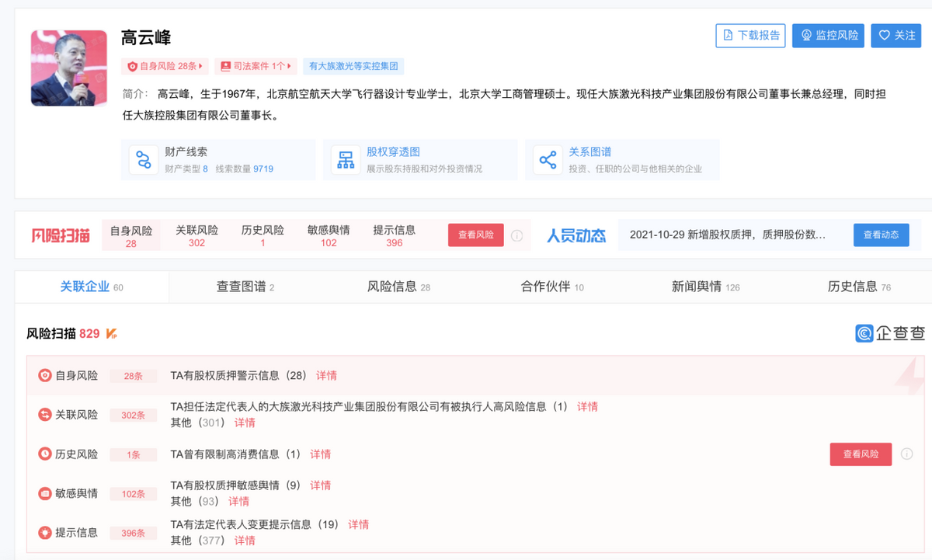Screen dimensions: 932x560
Task: Click the info icon beside risk scan 查看风险
Action: 517,235
